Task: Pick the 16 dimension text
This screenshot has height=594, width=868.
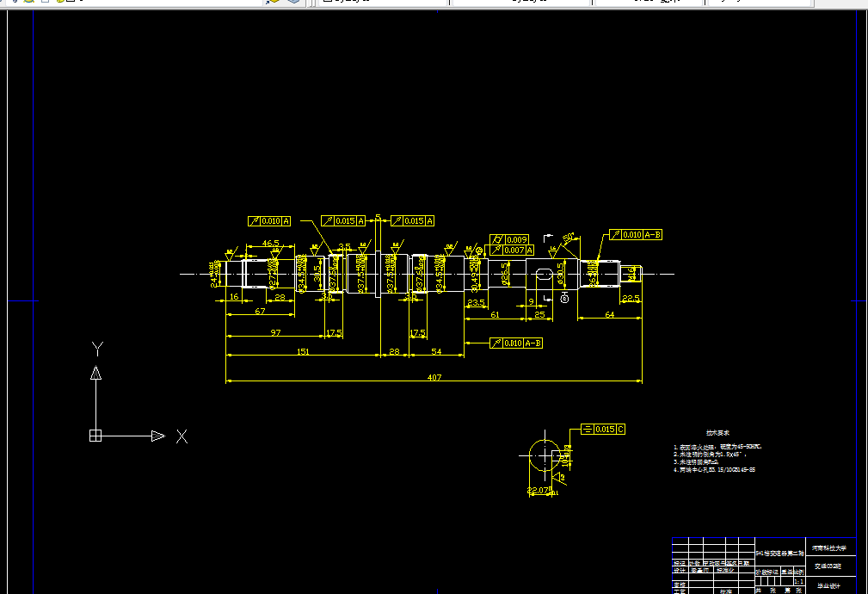Action: pyautogui.click(x=234, y=296)
